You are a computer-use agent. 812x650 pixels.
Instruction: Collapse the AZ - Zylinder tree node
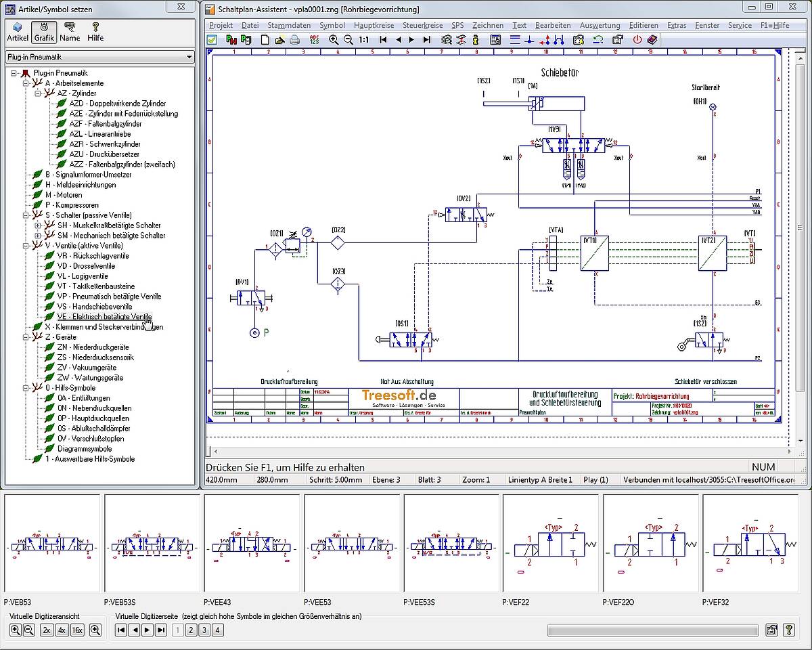point(38,93)
